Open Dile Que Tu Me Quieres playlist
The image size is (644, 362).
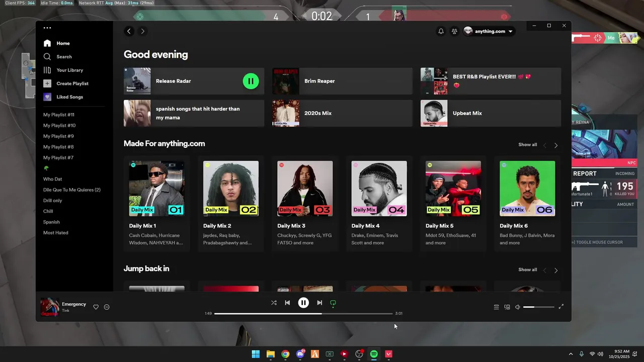click(x=72, y=190)
